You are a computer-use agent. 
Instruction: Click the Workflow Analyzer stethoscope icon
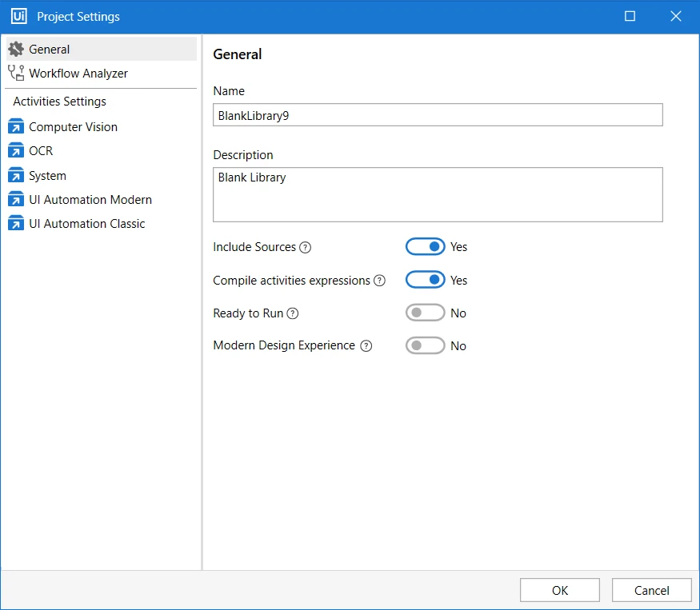click(16, 73)
